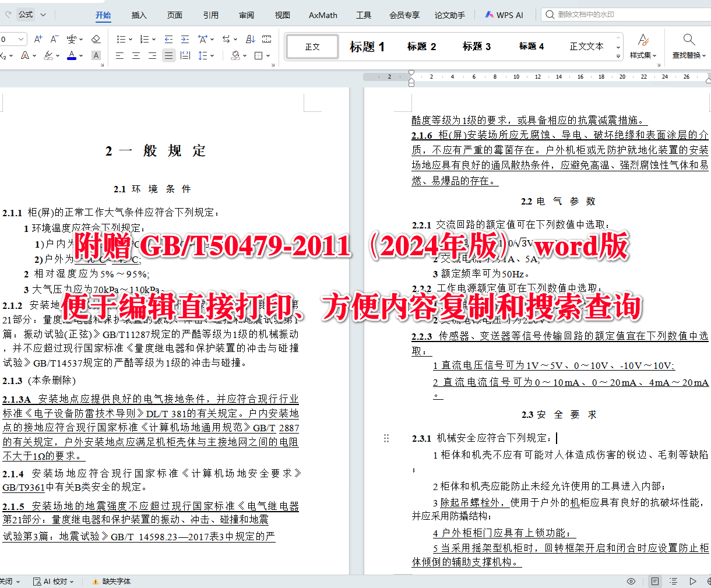This screenshot has height=588, width=711.
Task: Click the Eye Protection mode icon in status bar
Action: tap(630, 581)
